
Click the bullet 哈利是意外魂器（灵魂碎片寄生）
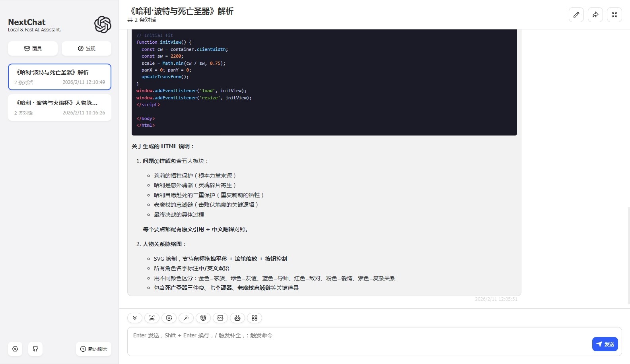[x=195, y=185]
